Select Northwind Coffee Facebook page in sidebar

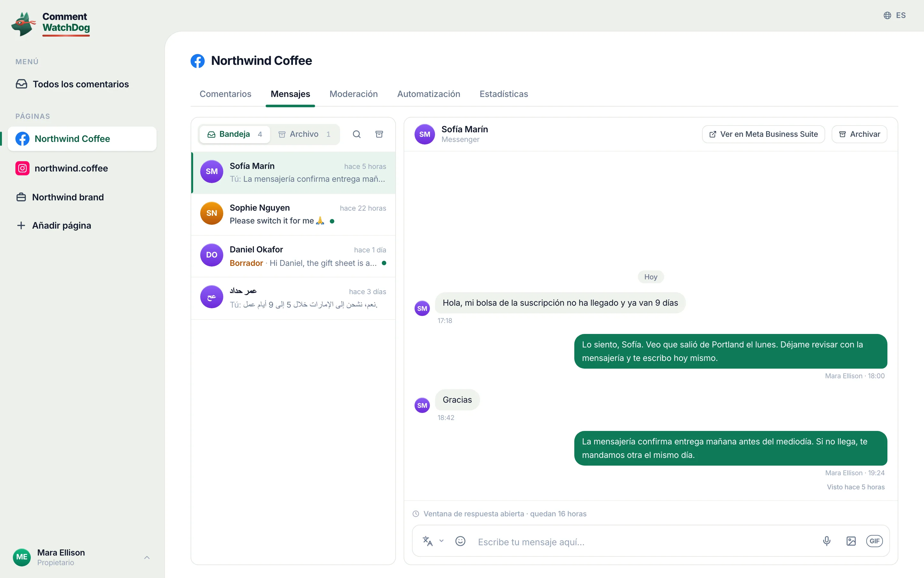pos(82,139)
